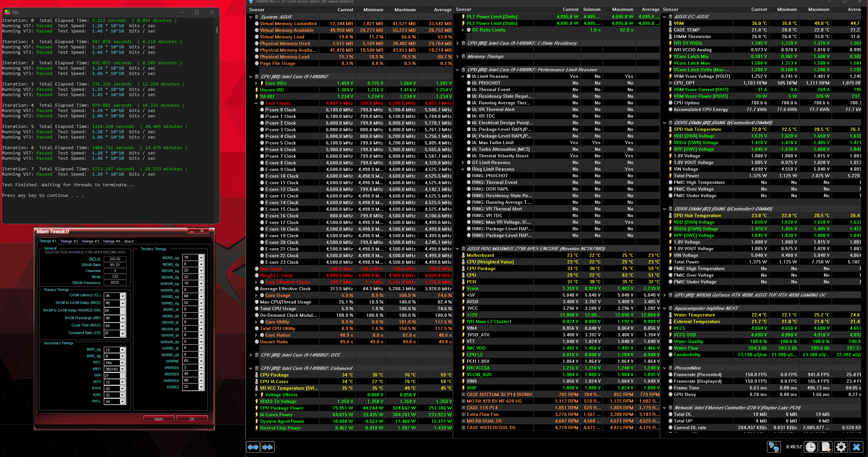
Task: Open HWiNFO sensor settings gear icon
Action: 841,447
